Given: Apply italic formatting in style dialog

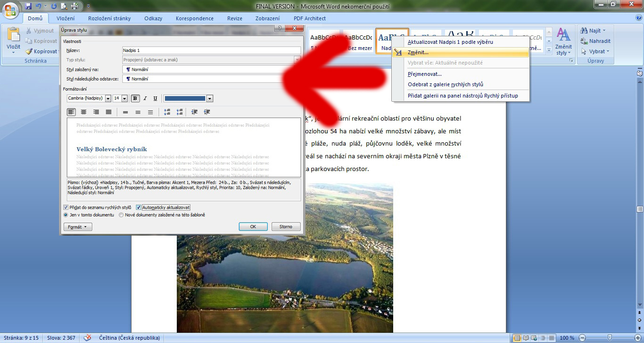Looking at the screenshot, I should (145, 98).
